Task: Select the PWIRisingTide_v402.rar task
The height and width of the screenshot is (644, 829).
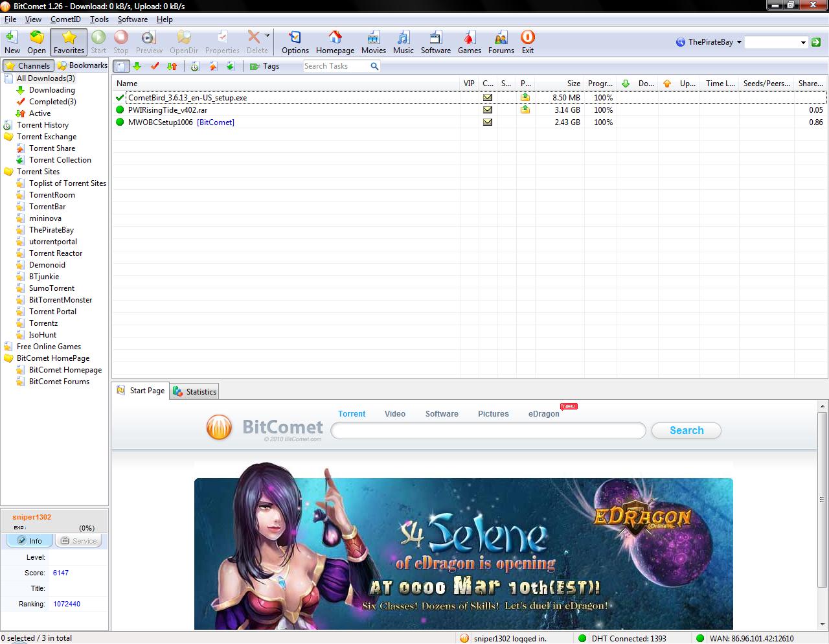Action: (x=470, y=110)
